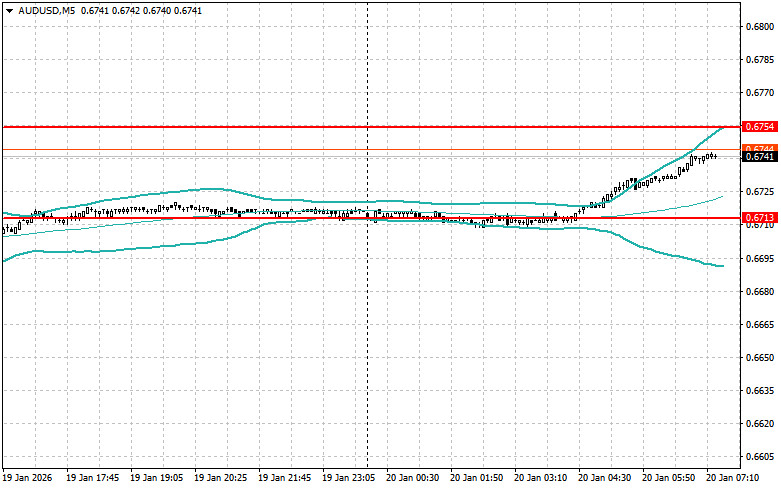Click the 0.6695 price scale value
The image size is (781, 489).
760,258
